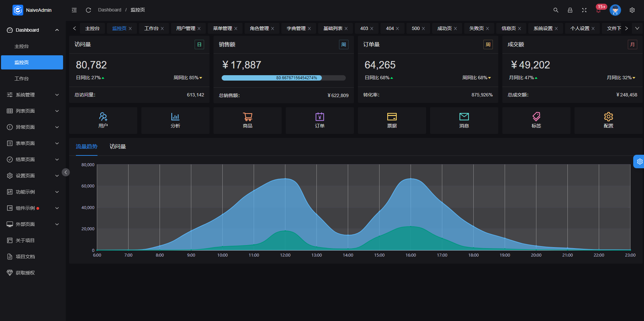Open notifications bell with 15+ badge

[x=598, y=10]
